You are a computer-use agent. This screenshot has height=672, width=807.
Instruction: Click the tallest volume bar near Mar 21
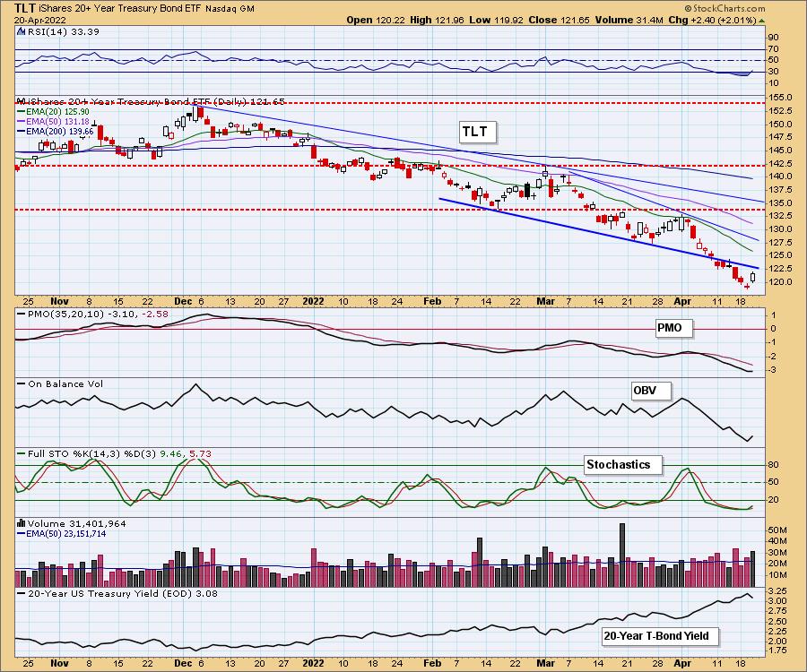click(621, 555)
